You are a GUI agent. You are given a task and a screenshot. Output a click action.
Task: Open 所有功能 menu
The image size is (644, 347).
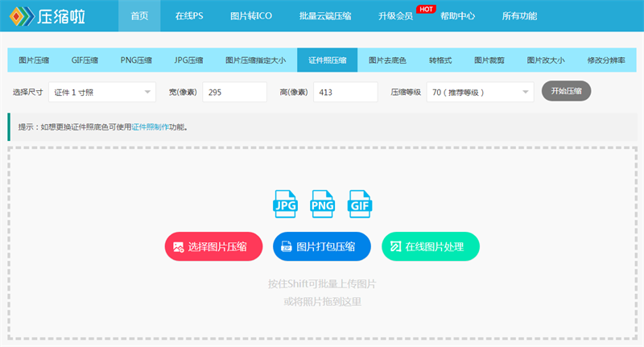click(x=519, y=16)
